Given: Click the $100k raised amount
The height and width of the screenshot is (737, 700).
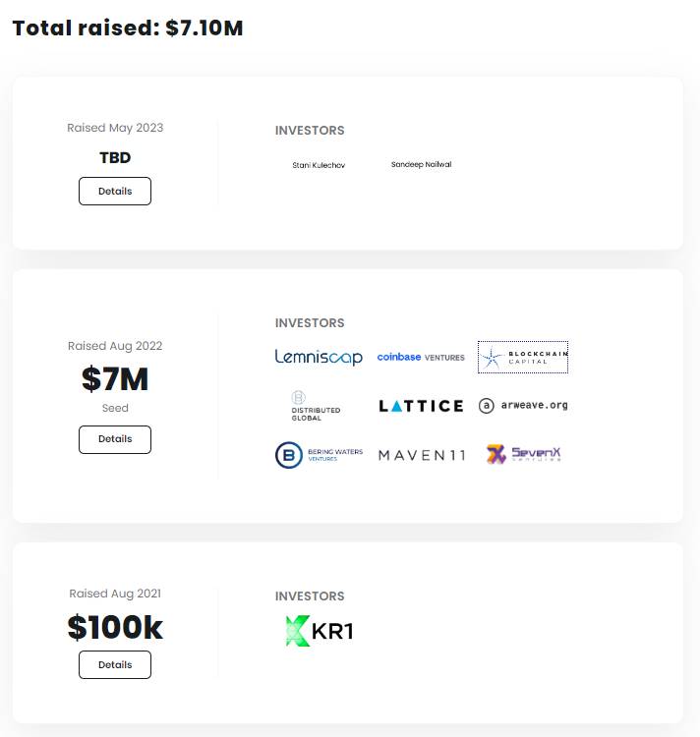Looking at the screenshot, I should click(115, 627).
